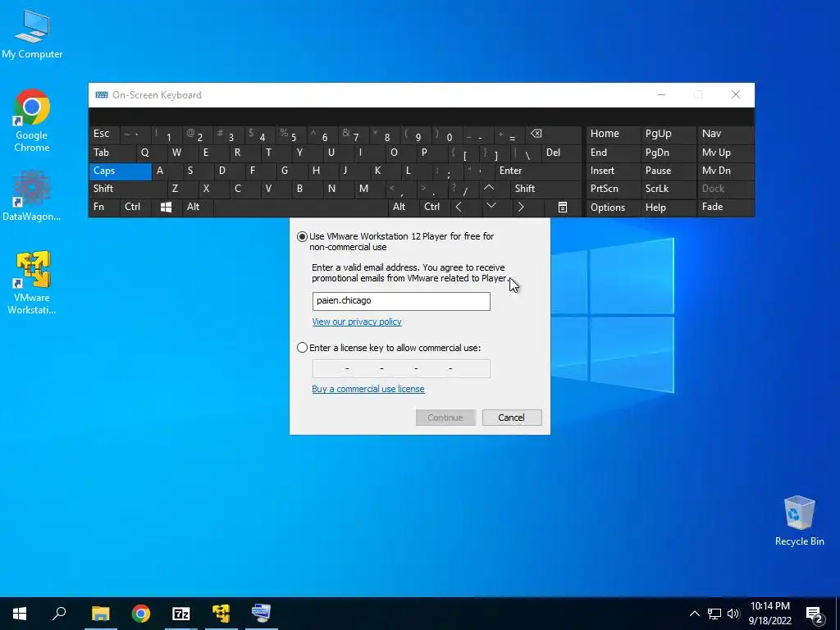Toggle the ScrLk key
Image resolution: width=840 pixels, height=630 pixels.
pyautogui.click(x=668, y=189)
